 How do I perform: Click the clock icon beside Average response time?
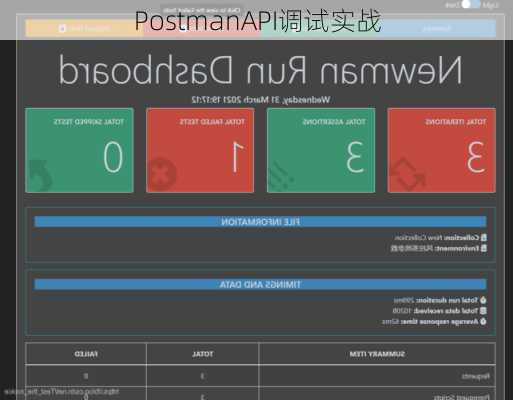point(483,322)
